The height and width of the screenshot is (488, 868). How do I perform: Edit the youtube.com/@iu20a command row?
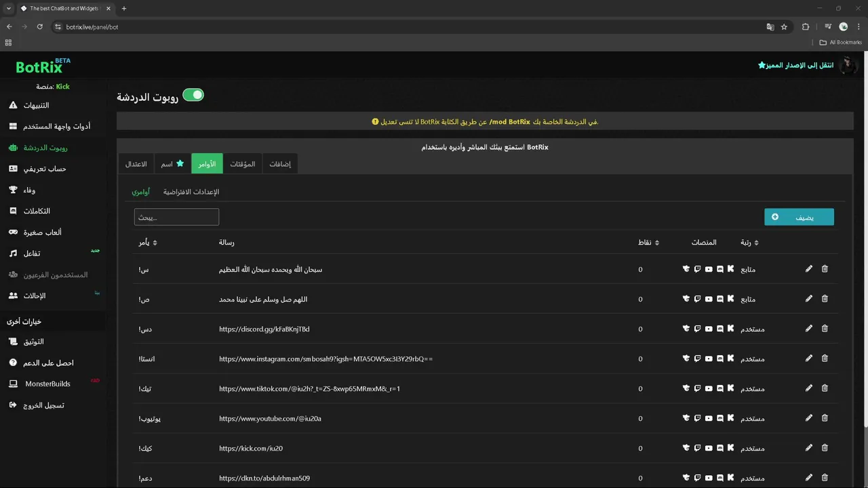click(808, 418)
